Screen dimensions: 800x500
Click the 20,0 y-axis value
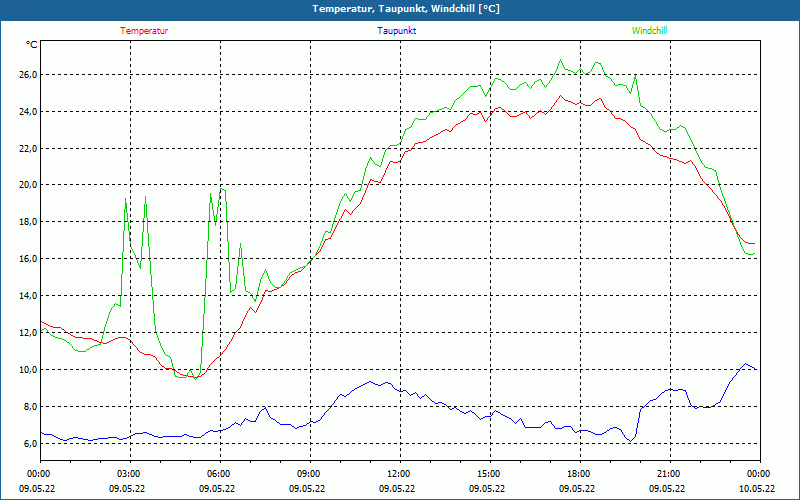tap(29, 185)
